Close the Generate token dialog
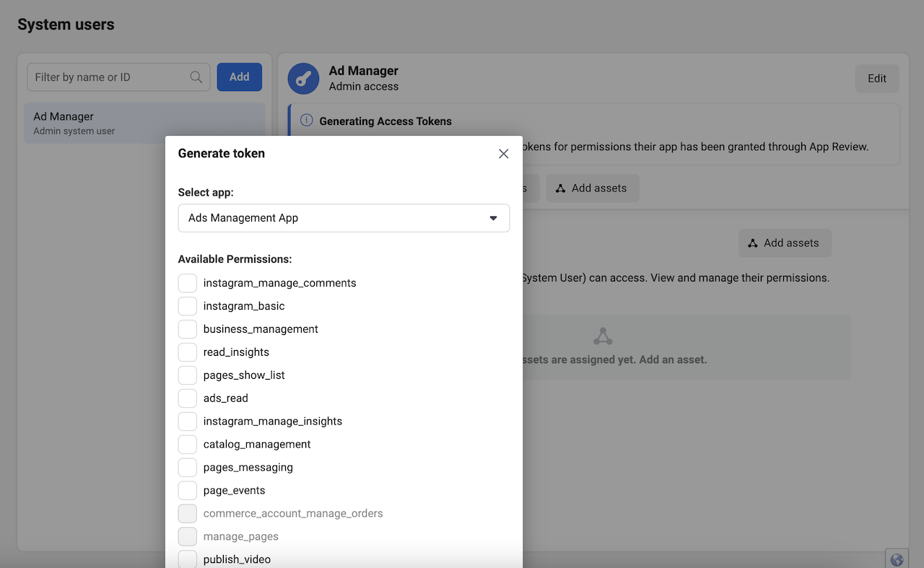 504,154
